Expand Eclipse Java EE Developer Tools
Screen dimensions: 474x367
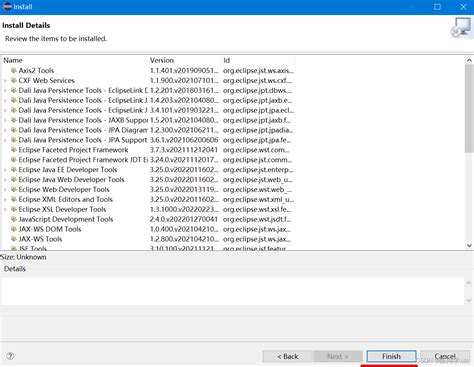5,170
